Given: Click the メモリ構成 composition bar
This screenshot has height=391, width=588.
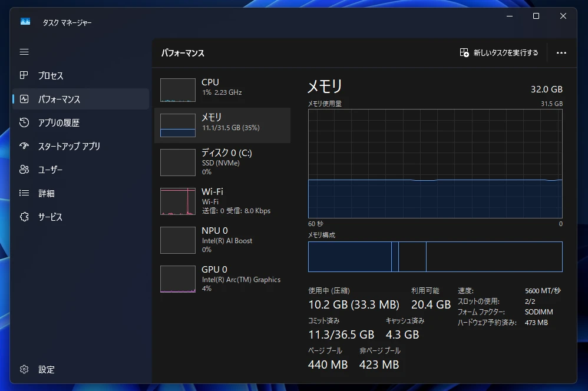Looking at the screenshot, I should point(435,257).
